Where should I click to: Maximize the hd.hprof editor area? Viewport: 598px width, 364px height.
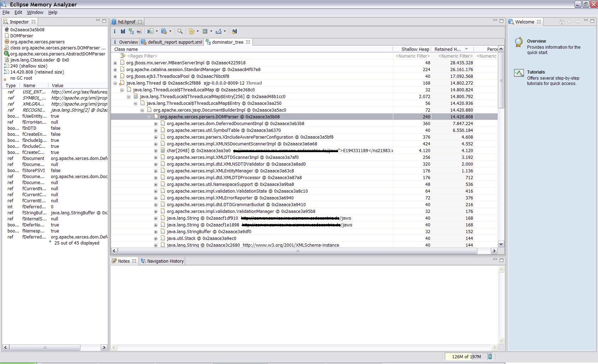(502, 21)
